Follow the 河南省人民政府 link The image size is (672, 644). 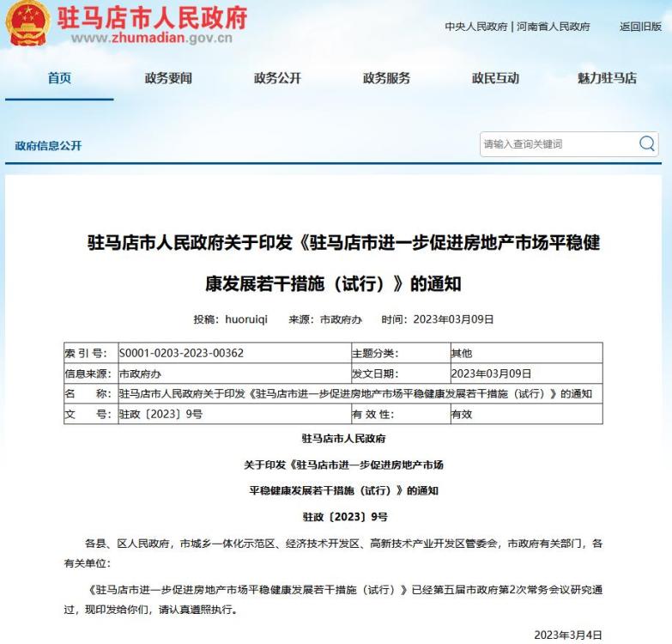(x=553, y=27)
